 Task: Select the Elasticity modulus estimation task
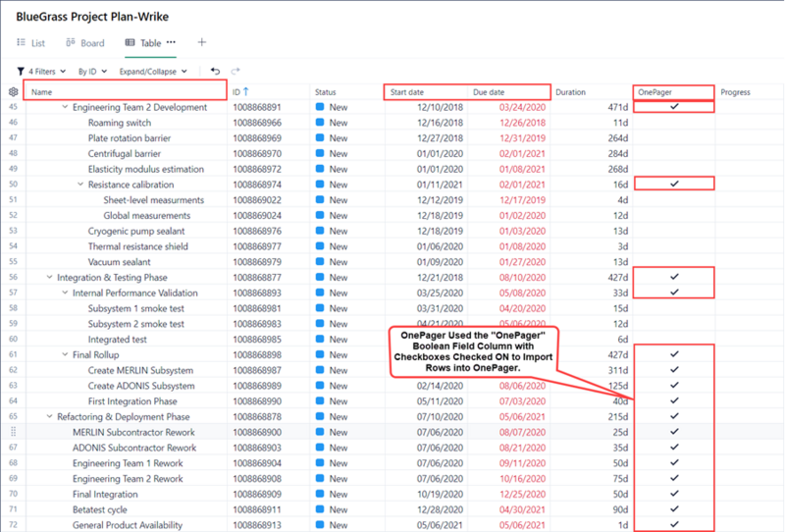(x=145, y=170)
